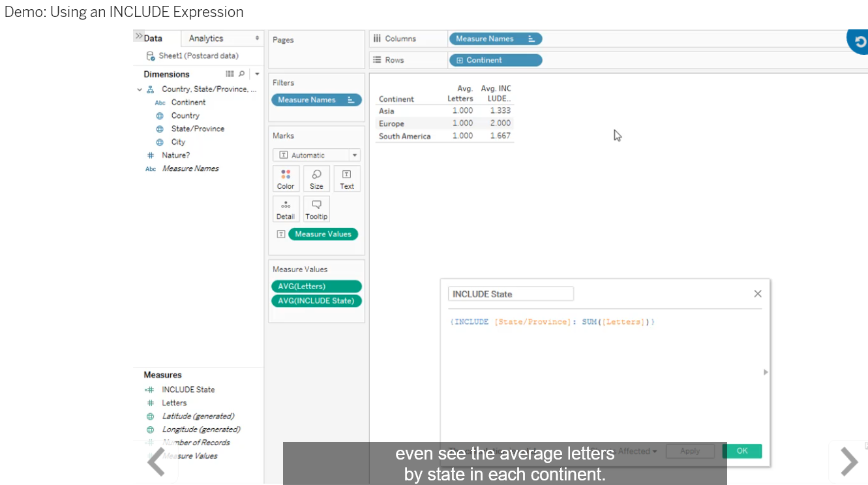Click inside the INCLUDE formula text
This screenshot has width=868, height=485.
[552, 322]
